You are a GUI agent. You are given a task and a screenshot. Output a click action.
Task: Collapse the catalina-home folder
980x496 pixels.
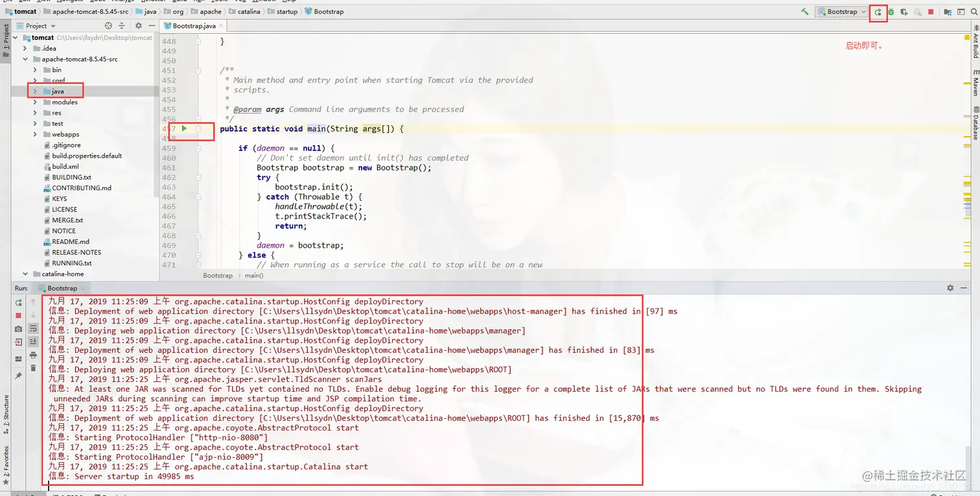[x=25, y=274]
